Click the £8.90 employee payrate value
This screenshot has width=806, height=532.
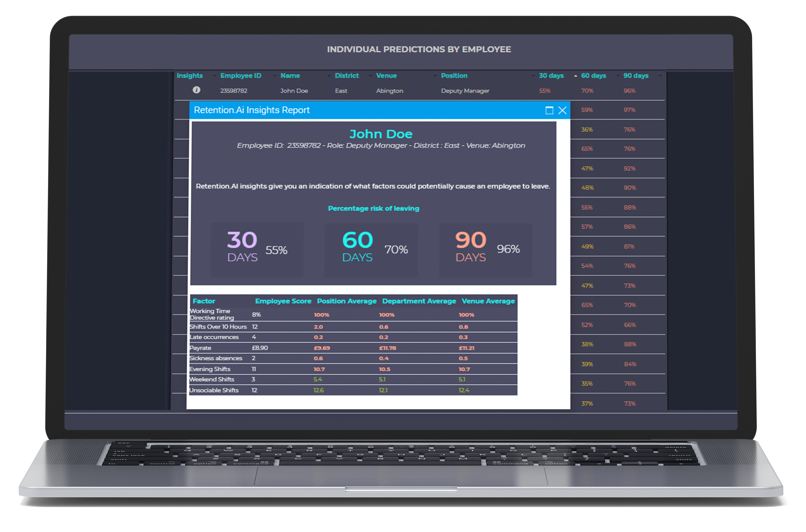(x=260, y=348)
